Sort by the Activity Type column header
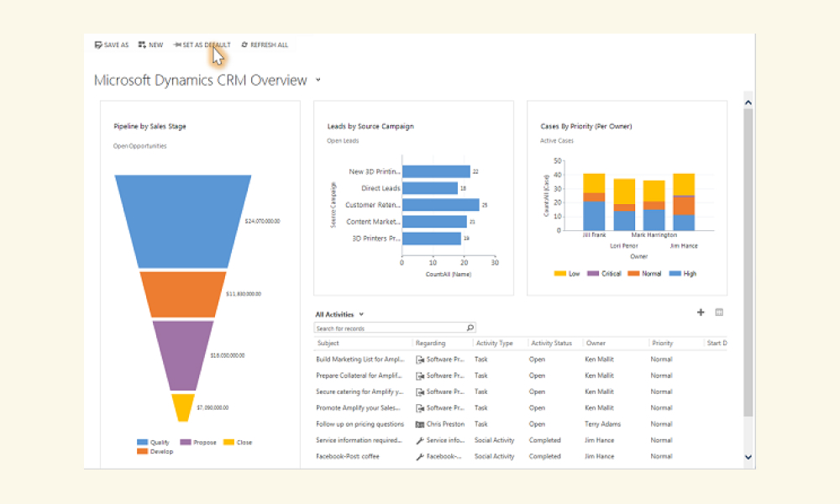Image resolution: width=840 pixels, height=504 pixels. click(x=495, y=343)
